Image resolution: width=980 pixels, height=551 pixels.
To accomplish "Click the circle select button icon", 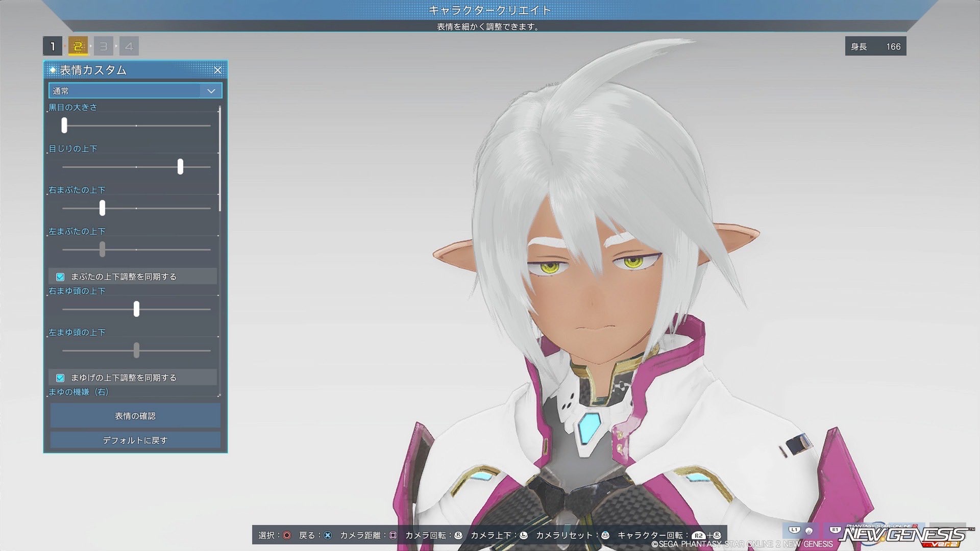I will [287, 535].
